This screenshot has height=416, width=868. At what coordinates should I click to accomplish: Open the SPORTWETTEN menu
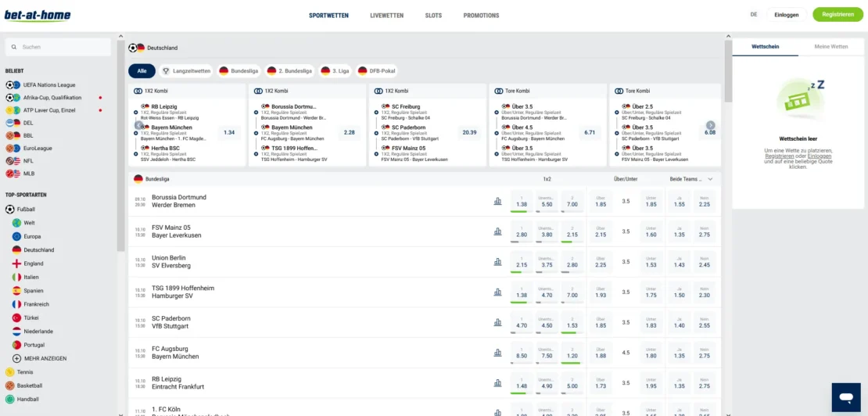point(328,16)
